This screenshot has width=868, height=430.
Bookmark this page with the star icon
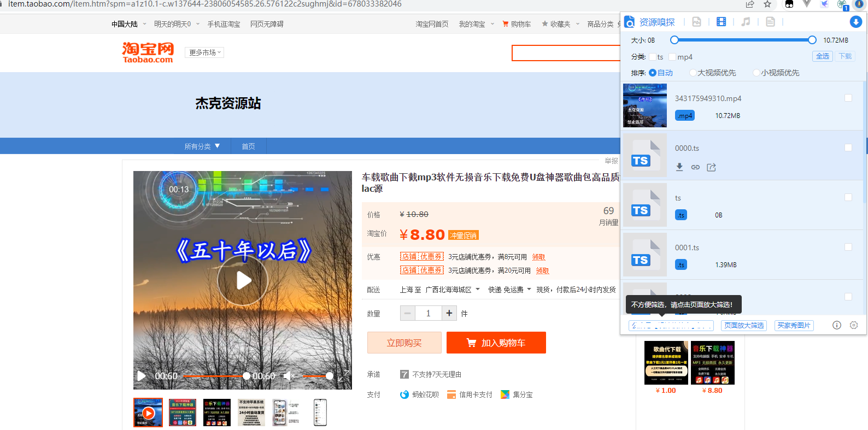tap(767, 4)
